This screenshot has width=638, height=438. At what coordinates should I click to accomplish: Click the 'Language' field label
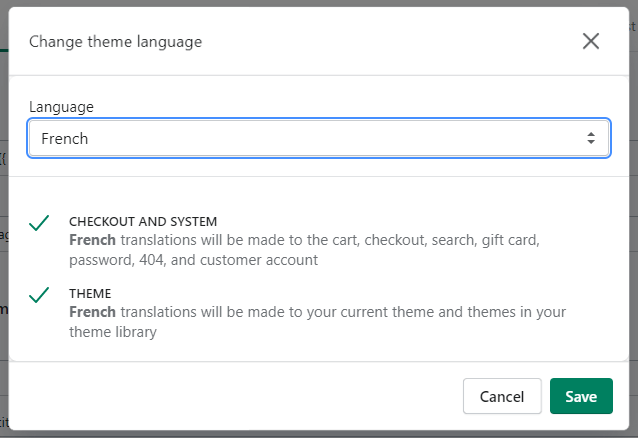click(61, 106)
